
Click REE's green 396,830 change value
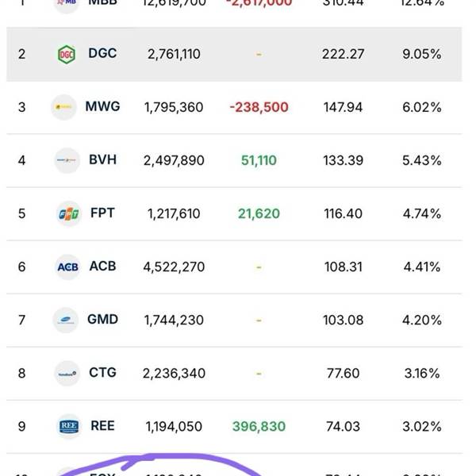coord(259,427)
